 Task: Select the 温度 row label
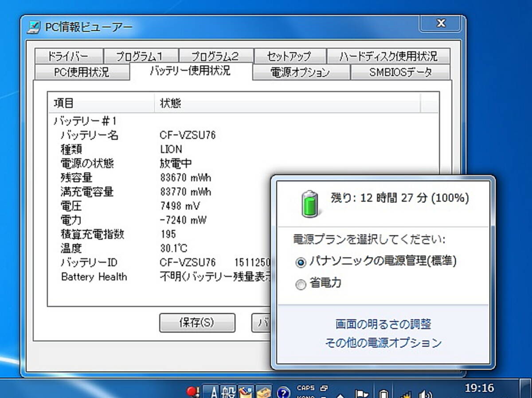tap(71, 248)
